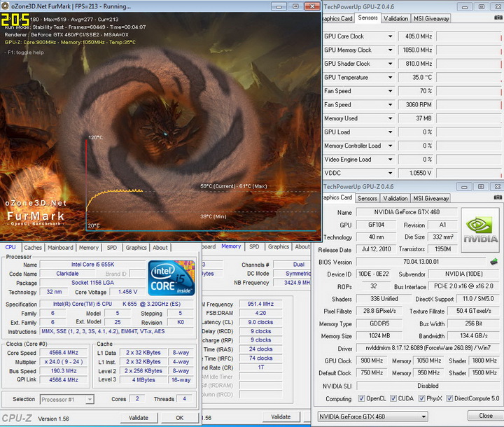Click the GPU-Z Sensors window camera screenshot icon
Screen dimensions: 504x427
[x=498, y=18]
